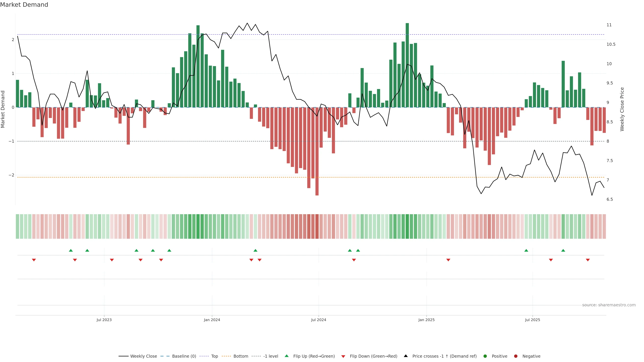Click the Market Demand chart title
The width and height of the screenshot is (644, 362).
pyautogui.click(x=24, y=5)
